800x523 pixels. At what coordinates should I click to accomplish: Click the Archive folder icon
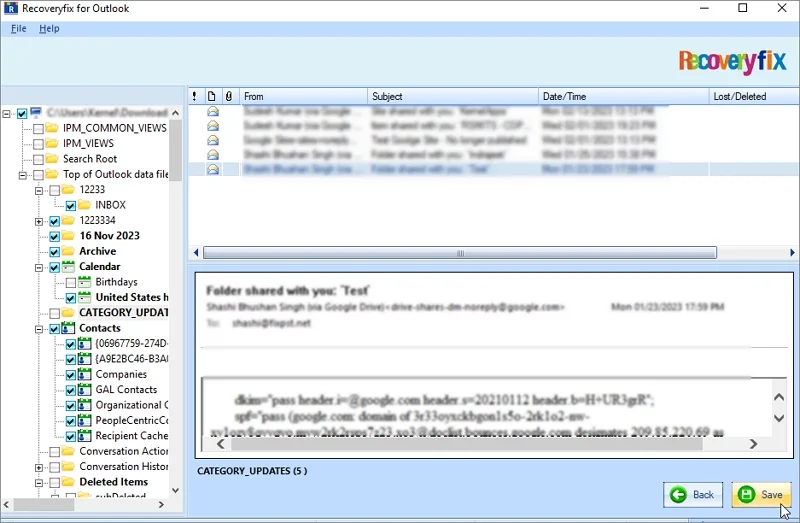pyautogui.click(x=68, y=251)
